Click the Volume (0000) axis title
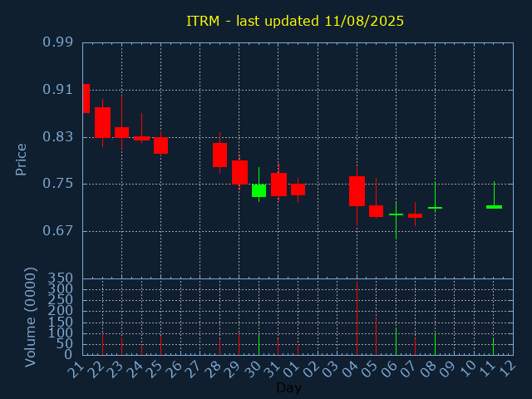This screenshot has width=532, height=399. pyautogui.click(x=30, y=317)
